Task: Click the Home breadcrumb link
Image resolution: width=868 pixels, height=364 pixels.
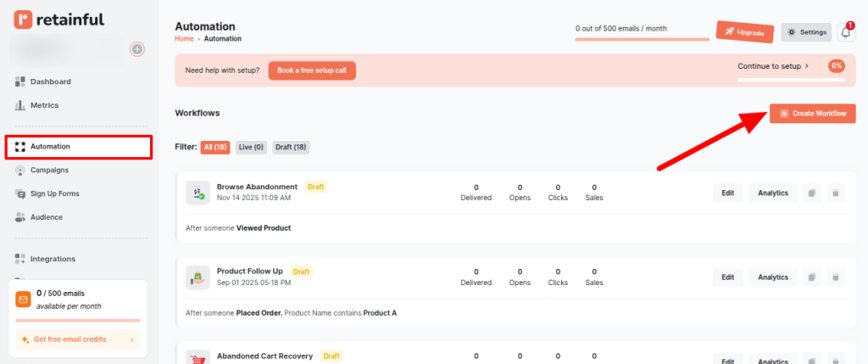Action: tap(184, 39)
